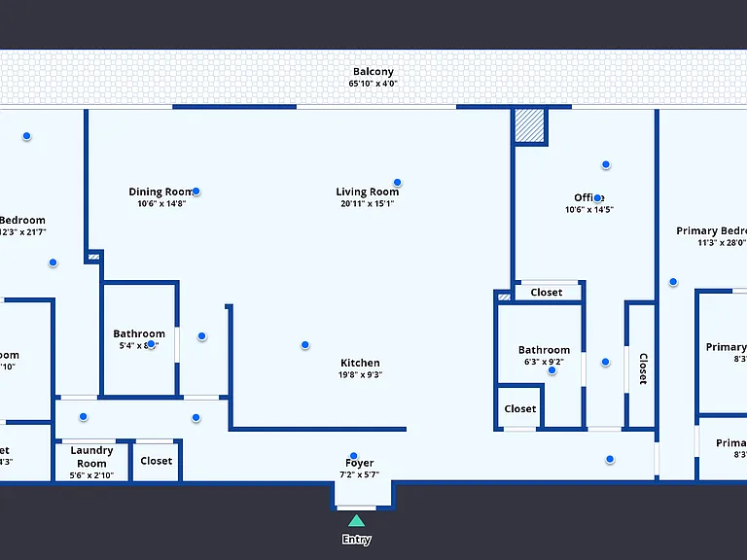This screenshot has height=560, width=747.
Task: Select the Kitchen label
Action: pos(360,363)
